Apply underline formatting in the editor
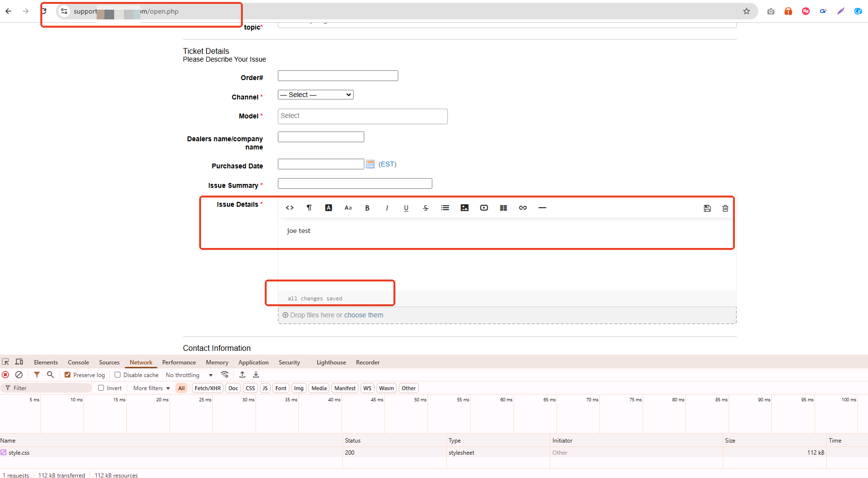 tap(406, 208)
